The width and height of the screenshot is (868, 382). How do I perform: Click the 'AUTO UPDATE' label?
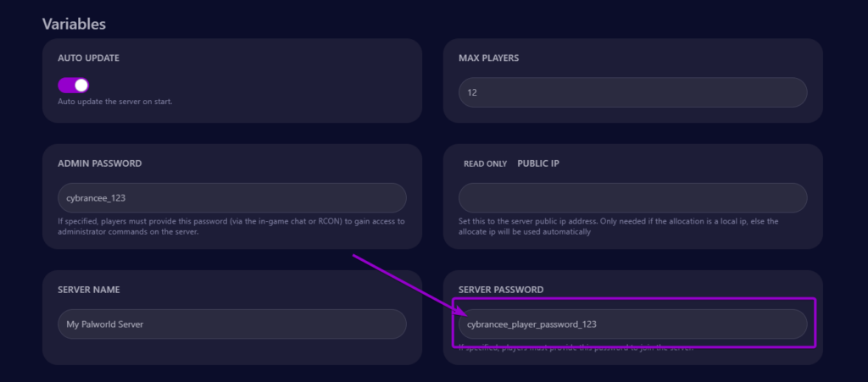pyautogui.click(x=88, y=58)
